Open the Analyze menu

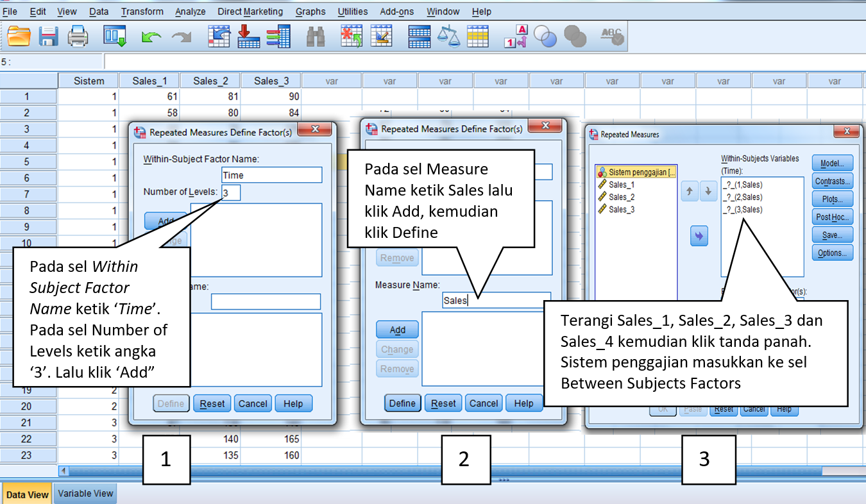pos(190,12)
